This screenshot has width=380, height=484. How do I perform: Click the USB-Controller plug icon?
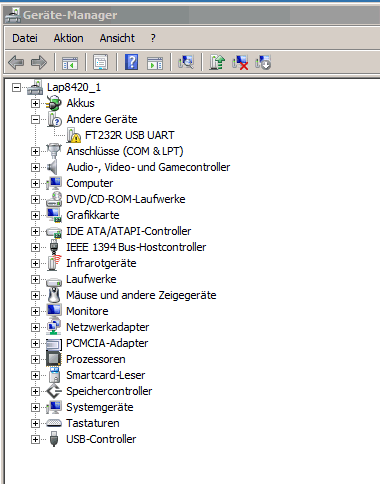tap(54, 439)
